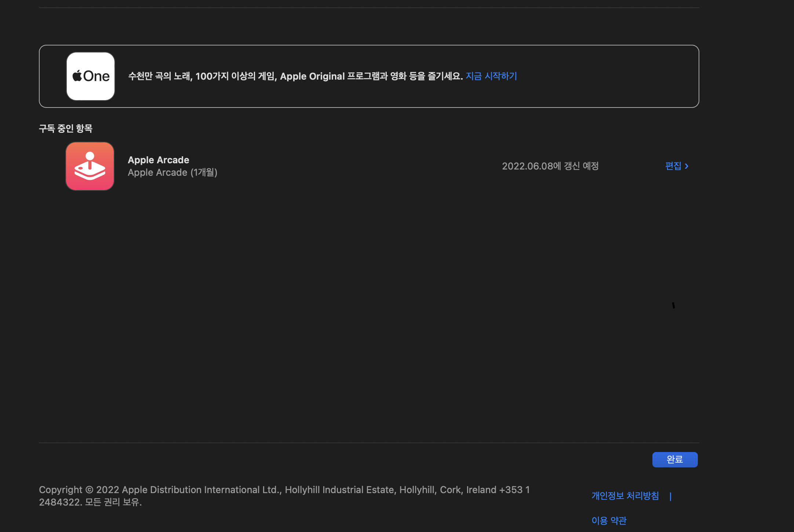794x532 pixels.
Task: Click the vertical separator after 개인정보 처리방침
Action: pyautogui.click(x=670, y=496)
